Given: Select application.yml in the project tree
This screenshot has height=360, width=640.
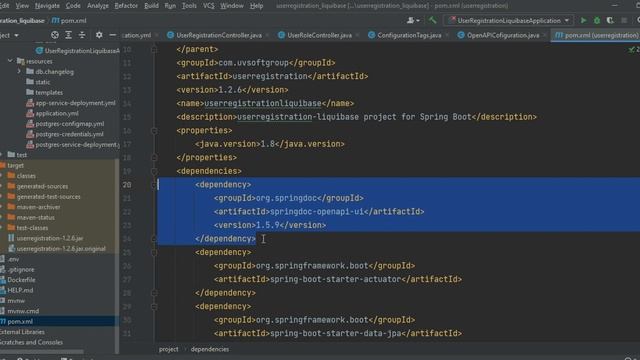Looking at the screenshot, I should click(57, 113).
